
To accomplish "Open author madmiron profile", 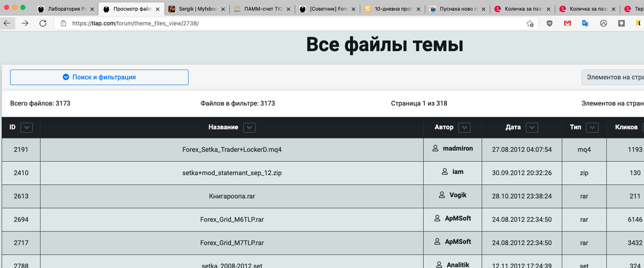I will (458, 148).
